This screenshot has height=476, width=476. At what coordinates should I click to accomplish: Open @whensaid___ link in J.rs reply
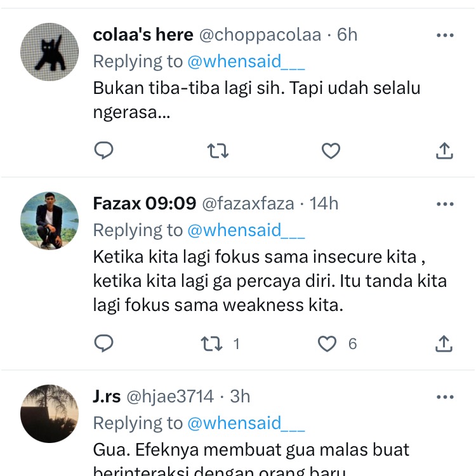[x=246, y=423]
